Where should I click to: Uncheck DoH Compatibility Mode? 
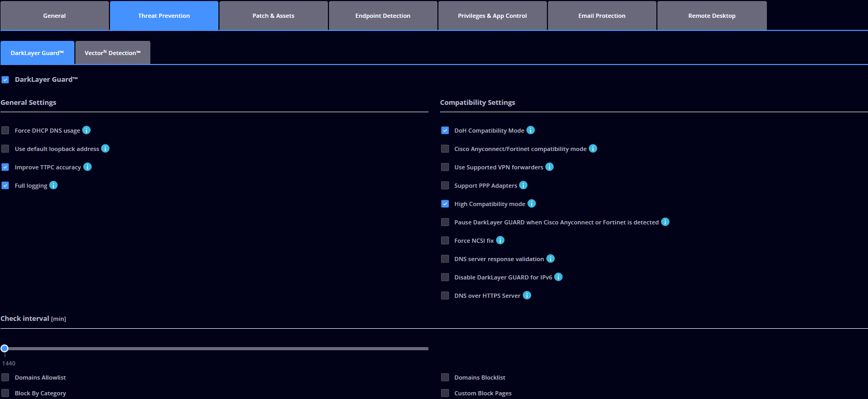[445, 131]
